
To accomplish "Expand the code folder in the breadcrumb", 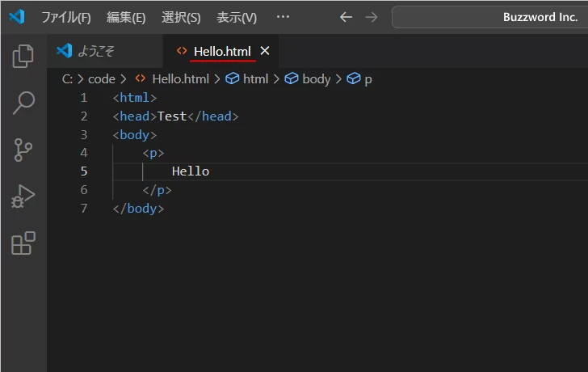I will (x=102, y=78).
